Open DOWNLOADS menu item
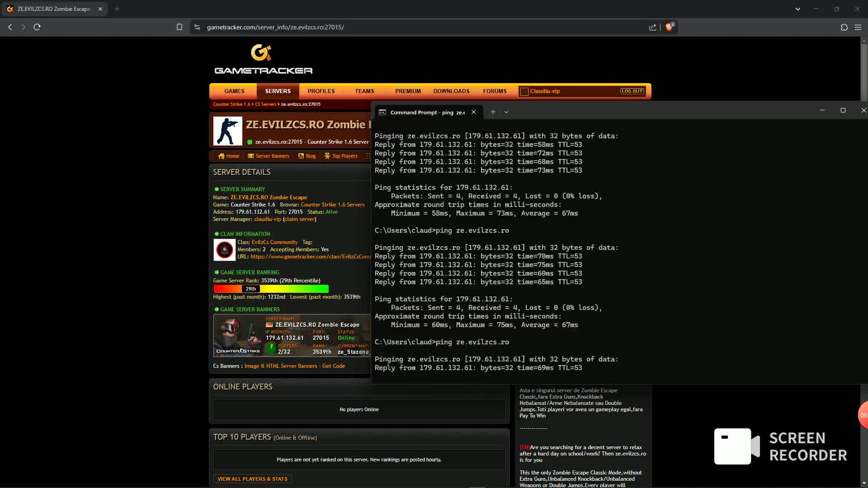Image resolution: width=868 pixels, height=488 pixels. click(x=451, y=91)
